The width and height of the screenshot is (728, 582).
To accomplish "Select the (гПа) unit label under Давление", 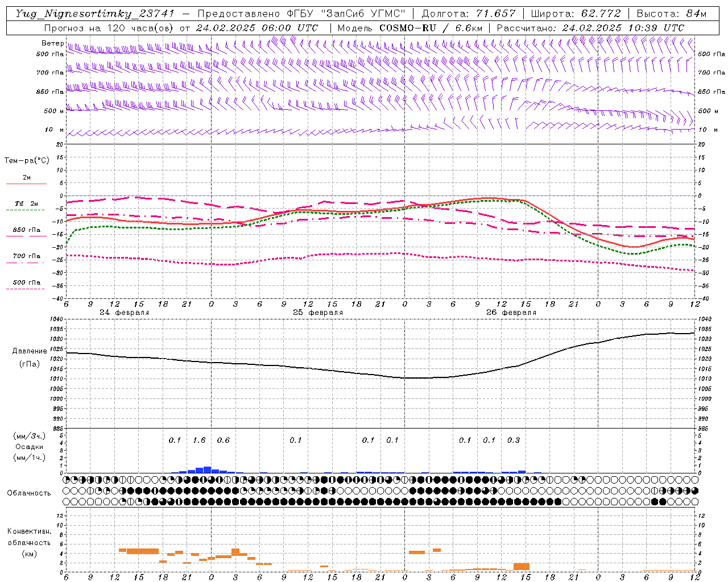I will pyautogui.click(x=29, y=364).
